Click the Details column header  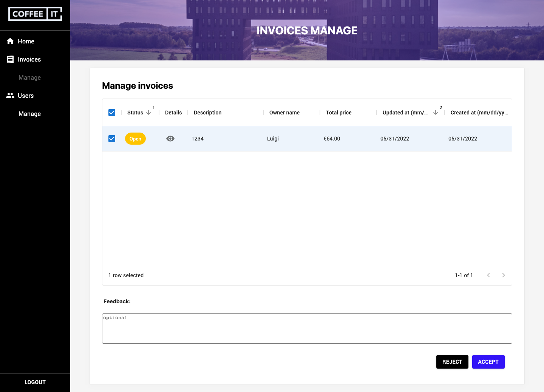173,113
